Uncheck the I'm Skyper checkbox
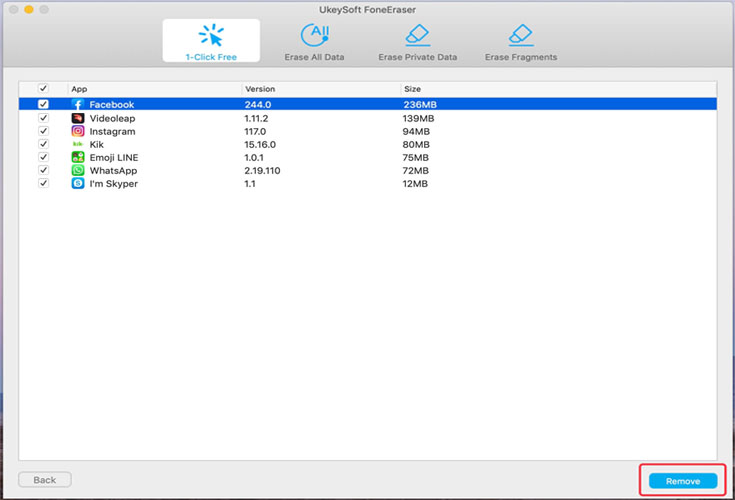Image resolution: width=735 pixels, height=500 pixels. tap(43, 183)
